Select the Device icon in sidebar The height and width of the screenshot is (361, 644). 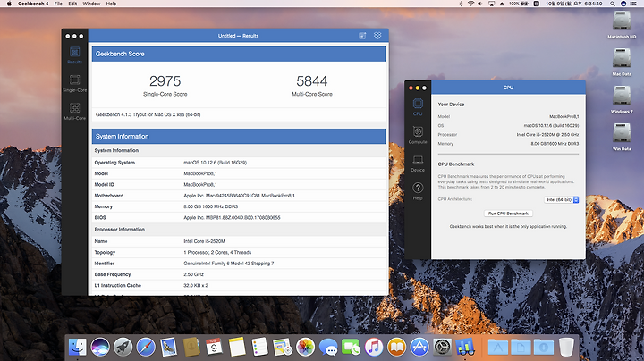(x=418, y=163)
